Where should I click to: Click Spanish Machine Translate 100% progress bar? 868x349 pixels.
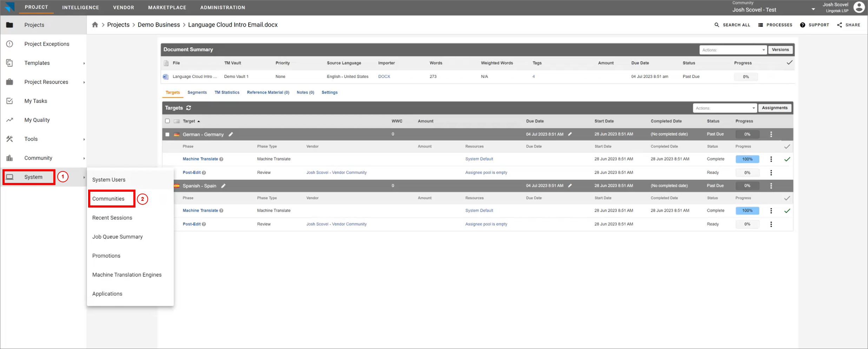[747, 211]
